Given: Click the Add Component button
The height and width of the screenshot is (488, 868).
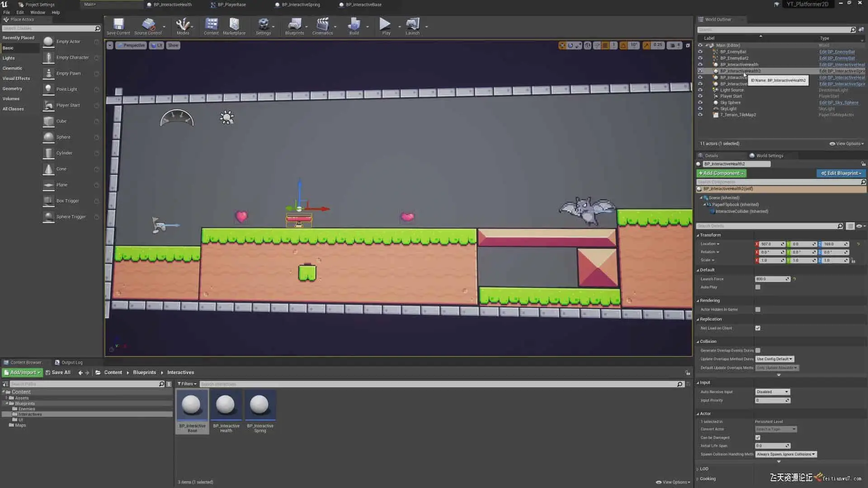Looking at the screenshot, I should coord(721,174).
